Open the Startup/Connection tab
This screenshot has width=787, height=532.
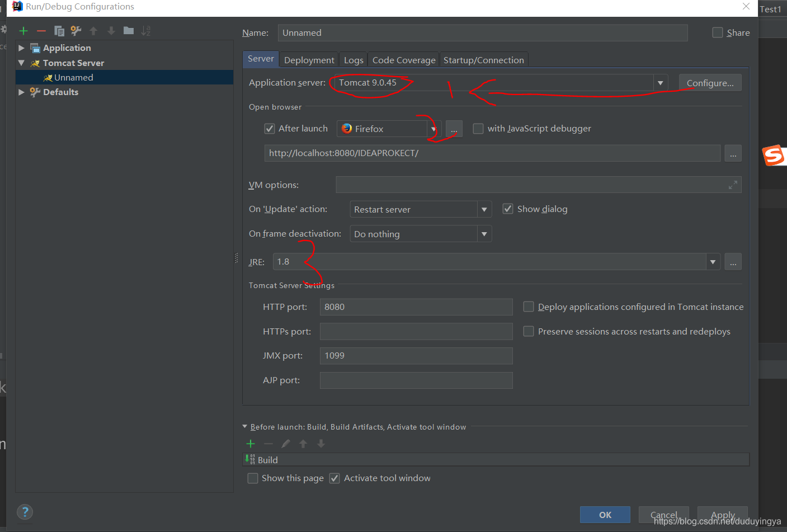(484, 60)
